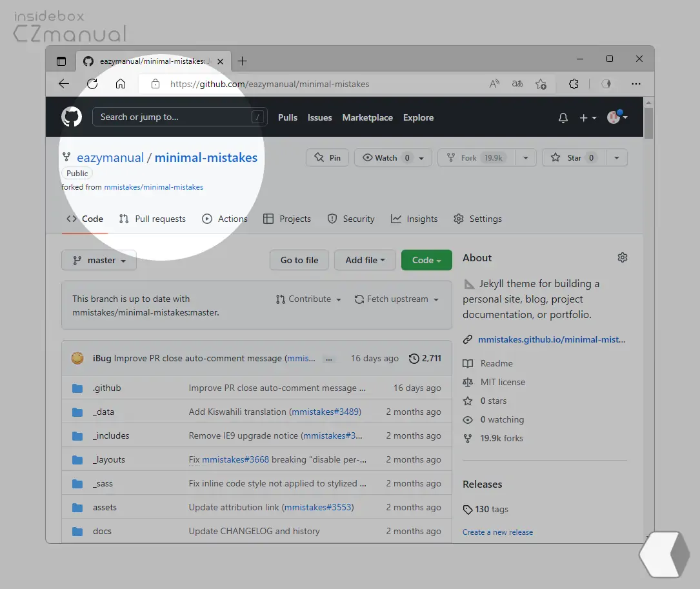700x589 pixels.
Task: Switch to the Pull requests tab
Action: tap(152, 219)
